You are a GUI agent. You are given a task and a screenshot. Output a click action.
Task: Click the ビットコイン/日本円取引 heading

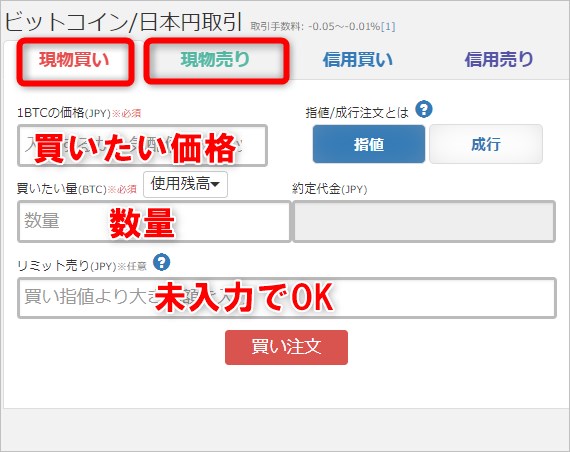pos(123,22)
